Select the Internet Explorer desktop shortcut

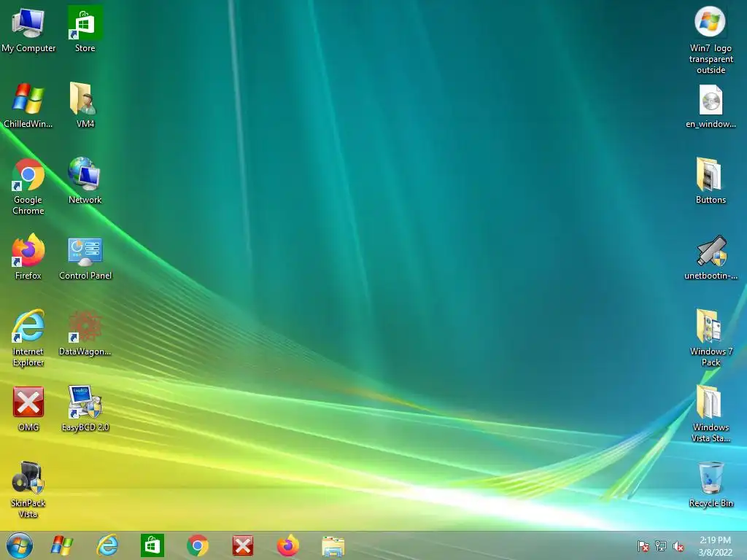pyautogui.click(x=28, y=338)
